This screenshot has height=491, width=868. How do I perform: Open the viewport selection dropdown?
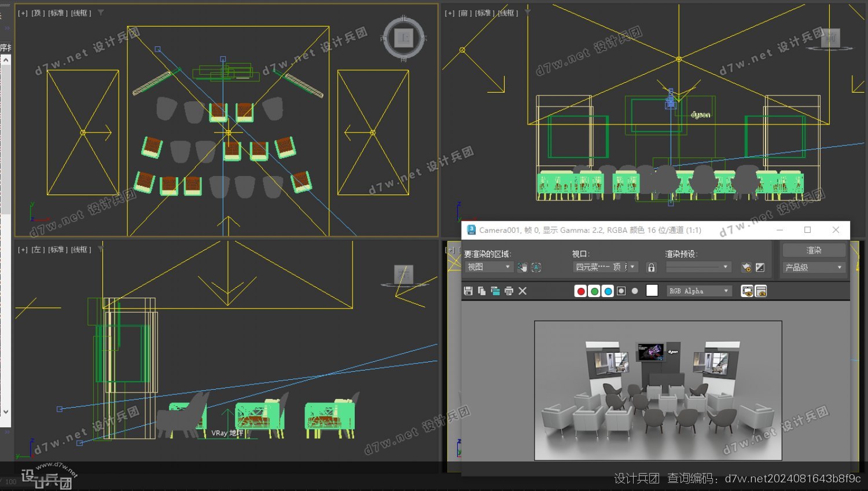(606, 267)
